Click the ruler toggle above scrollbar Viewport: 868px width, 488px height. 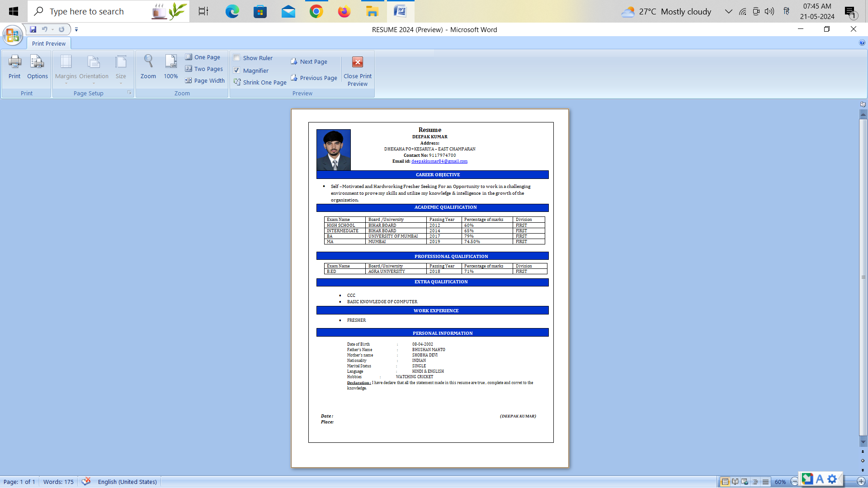coord(863,104)
